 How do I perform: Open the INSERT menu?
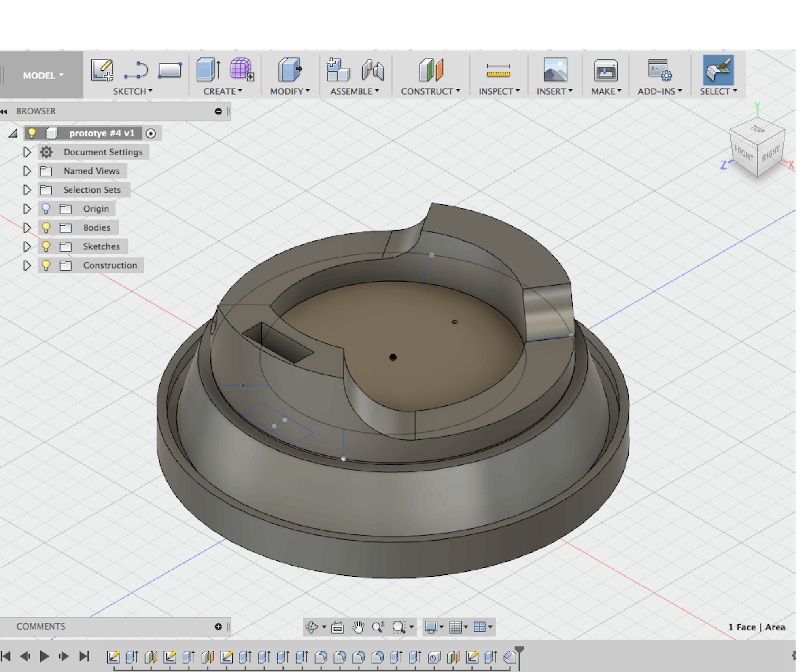pyautogui.click(x=555, y=91)
